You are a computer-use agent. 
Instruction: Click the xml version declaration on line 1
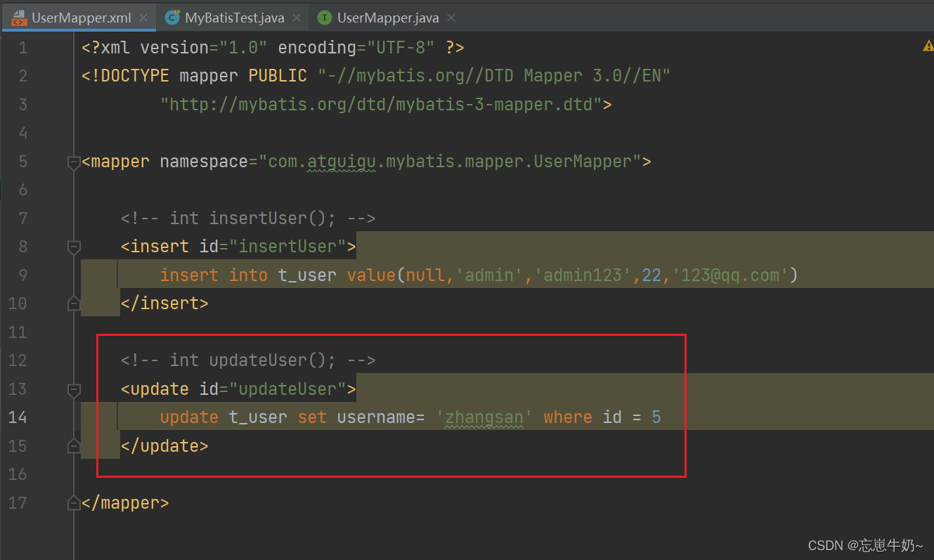tap(273, 48)
